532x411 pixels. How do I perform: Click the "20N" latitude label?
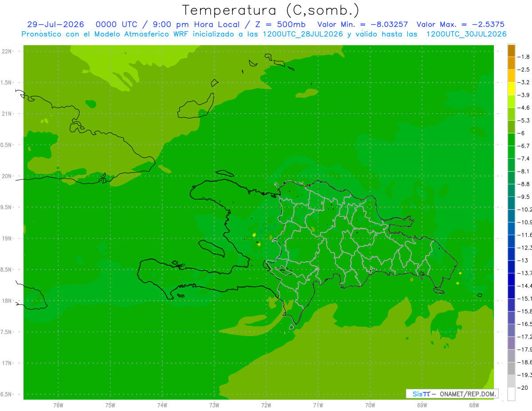(7, 176)
